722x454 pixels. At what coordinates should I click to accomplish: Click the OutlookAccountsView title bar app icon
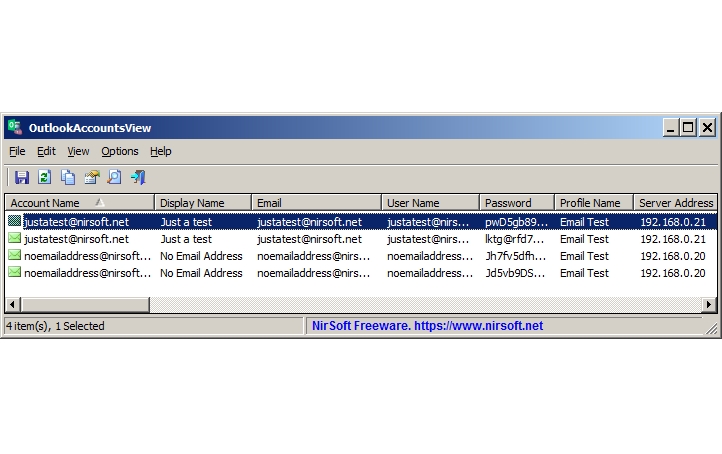[x=15, y=127]
